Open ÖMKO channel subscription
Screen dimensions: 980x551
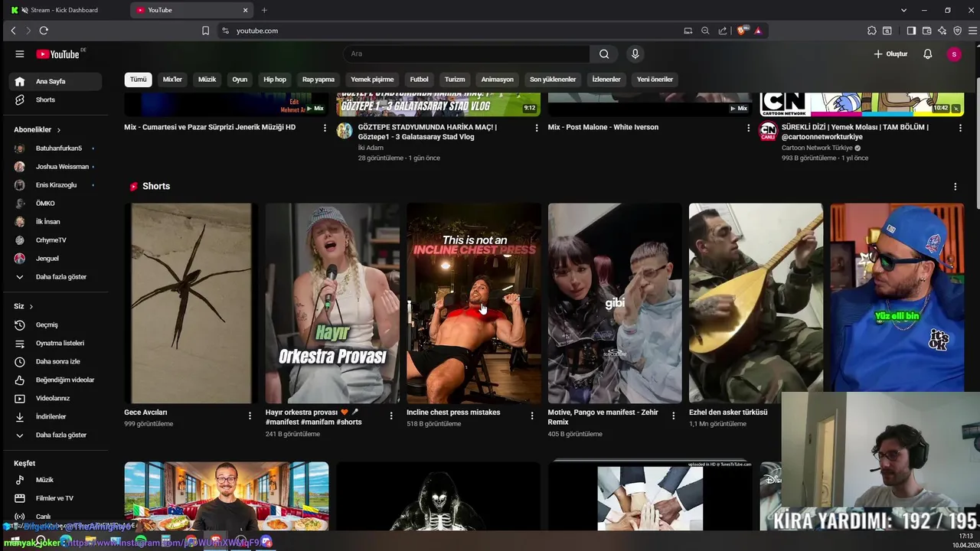click(57, 204)
